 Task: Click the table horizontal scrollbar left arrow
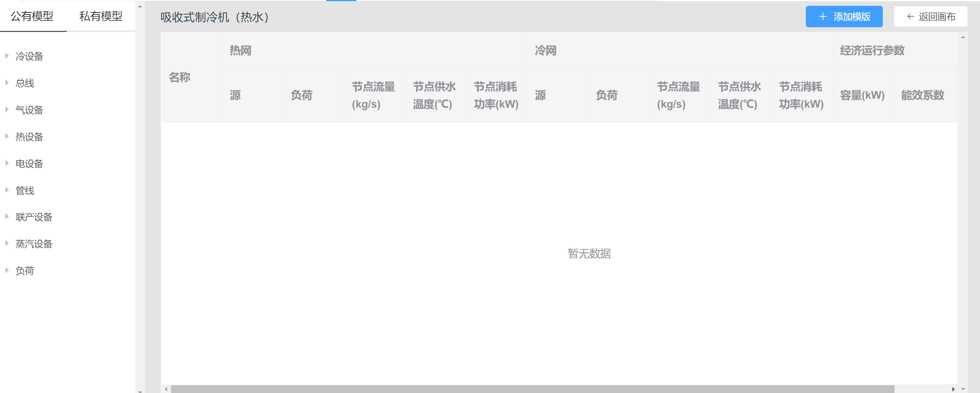click(x=166, y=389)
